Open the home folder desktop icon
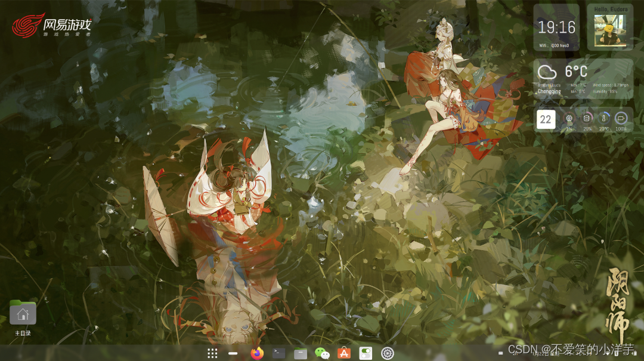The width and height of the screenshot is (644, 361). point(23,313)
